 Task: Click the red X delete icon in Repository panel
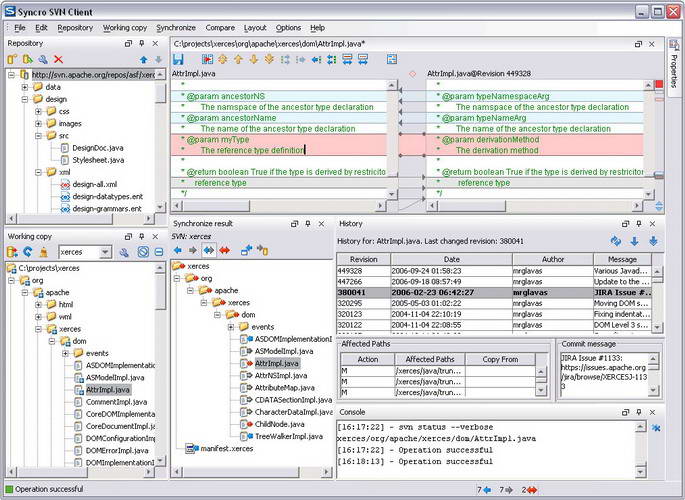58,60
